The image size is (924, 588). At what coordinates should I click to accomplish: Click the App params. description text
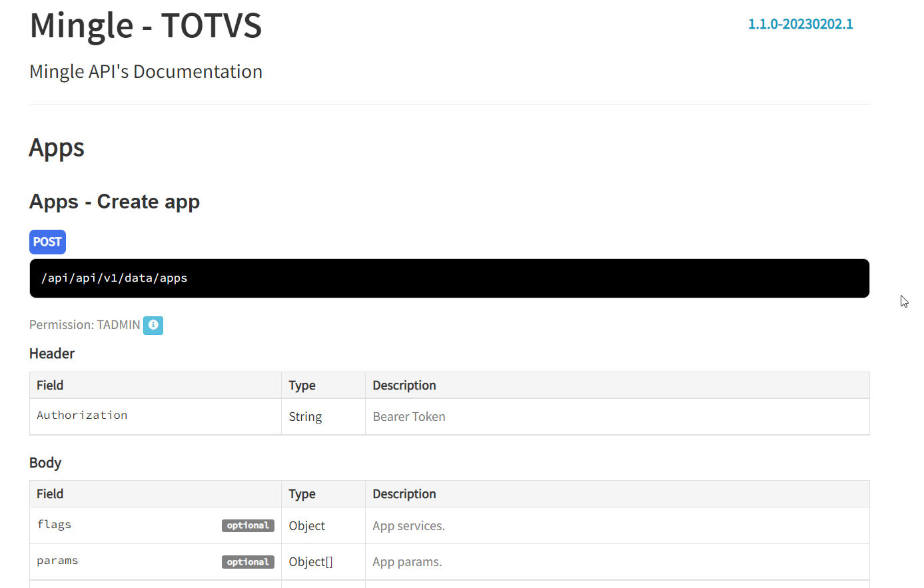(x=407, y=562)
